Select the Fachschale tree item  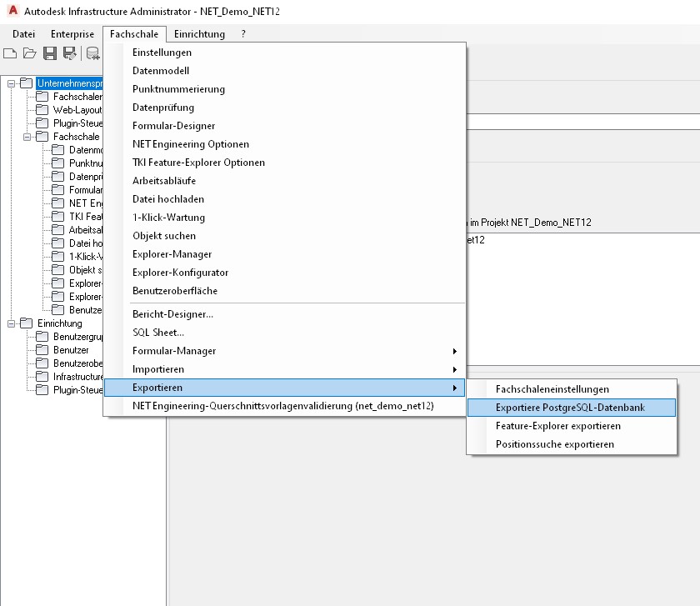(77, 137)
